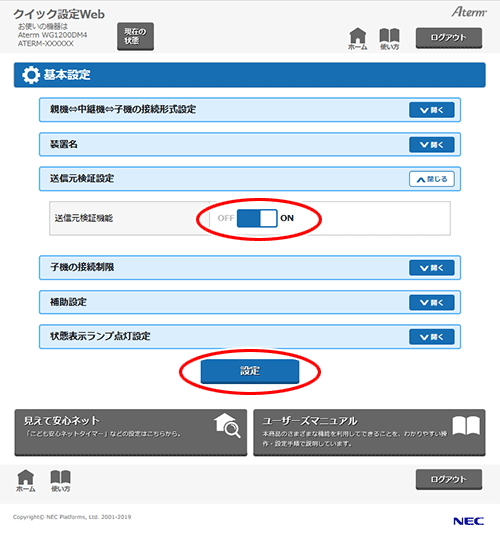The image size is (500, 536).
Task: Open the ホーム icon in the header
Action: (357, 39)
